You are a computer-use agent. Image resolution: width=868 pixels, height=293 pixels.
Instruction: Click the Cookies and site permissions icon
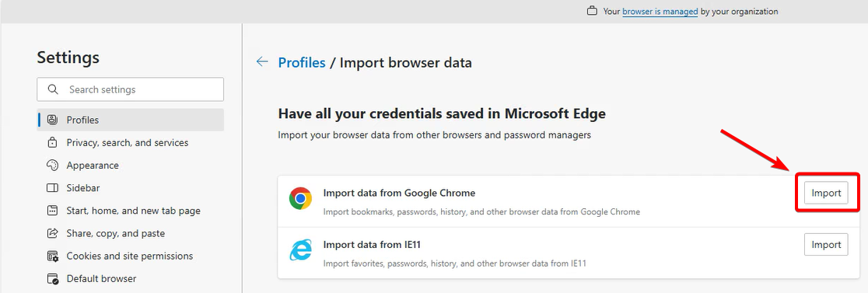pyautogui.click(x=53, y=256)
